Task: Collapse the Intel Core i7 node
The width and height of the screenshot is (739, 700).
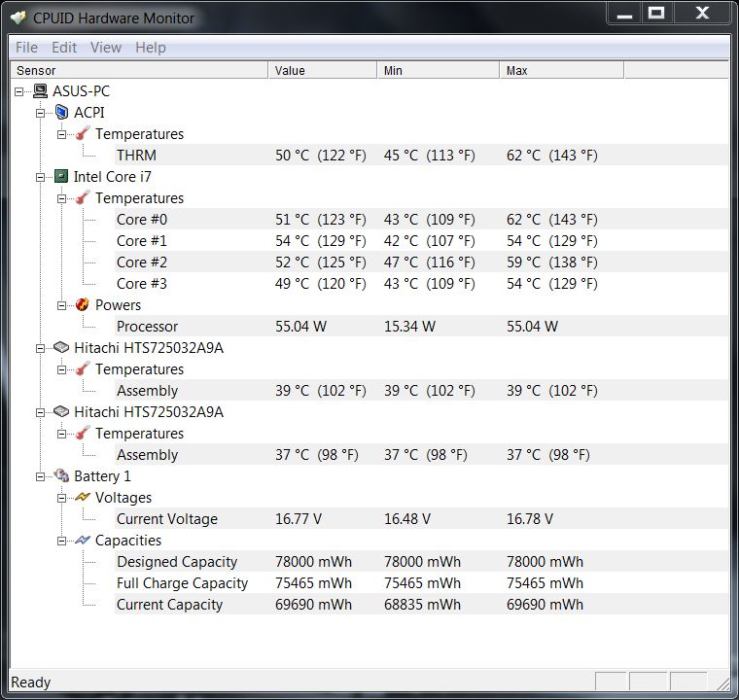Action: 41,177
